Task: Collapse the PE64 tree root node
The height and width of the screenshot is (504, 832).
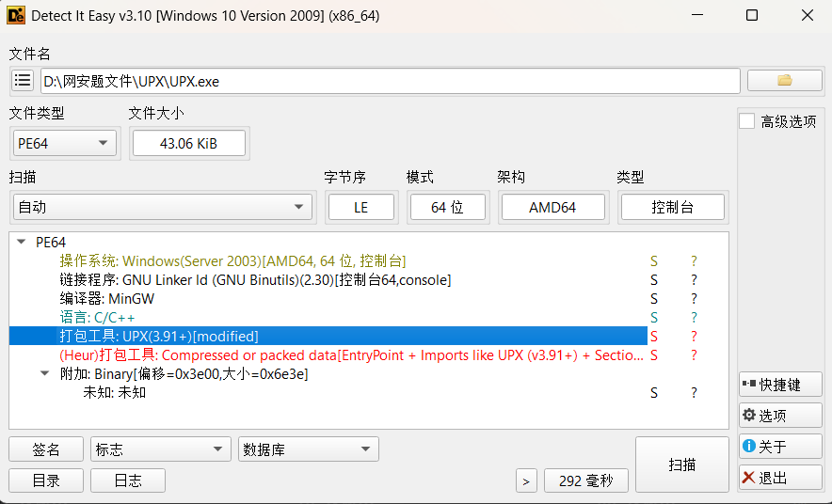Action: pos(22,242)
